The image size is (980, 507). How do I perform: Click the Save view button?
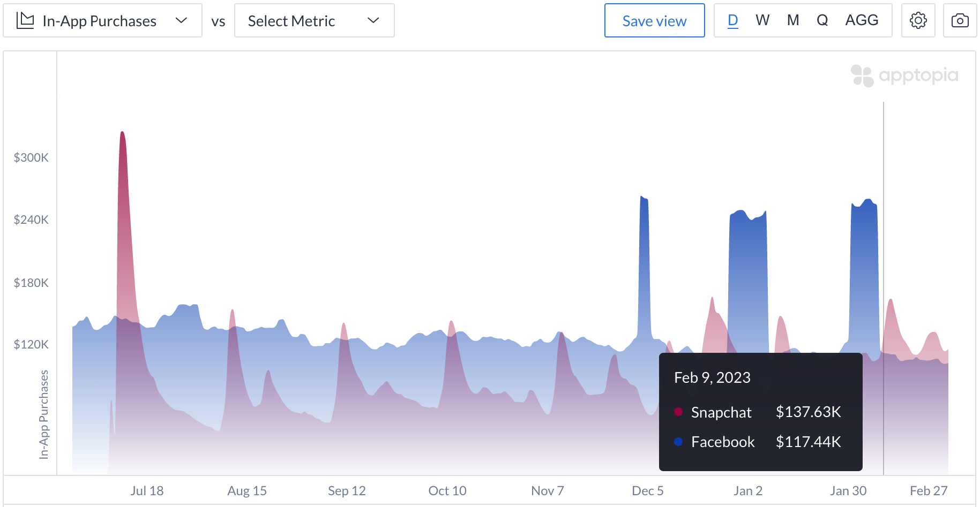654,21
